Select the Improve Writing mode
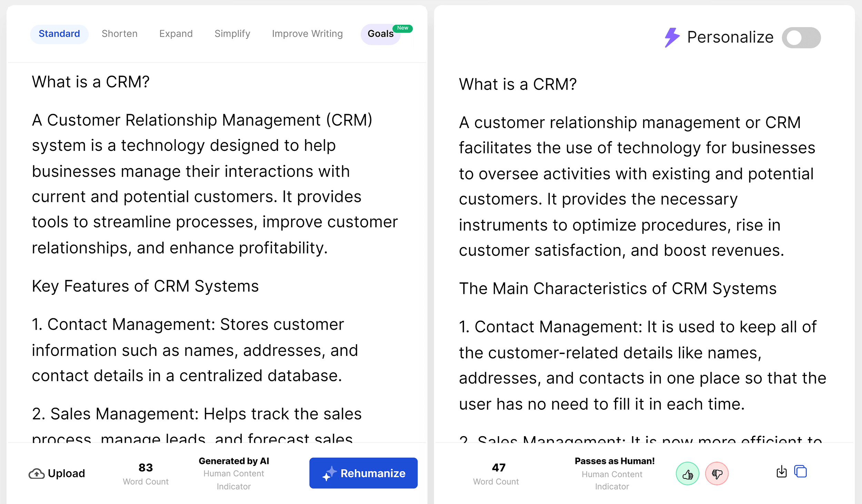The width and height of the screenshot is (862, 504). click(x=307, y=34)
